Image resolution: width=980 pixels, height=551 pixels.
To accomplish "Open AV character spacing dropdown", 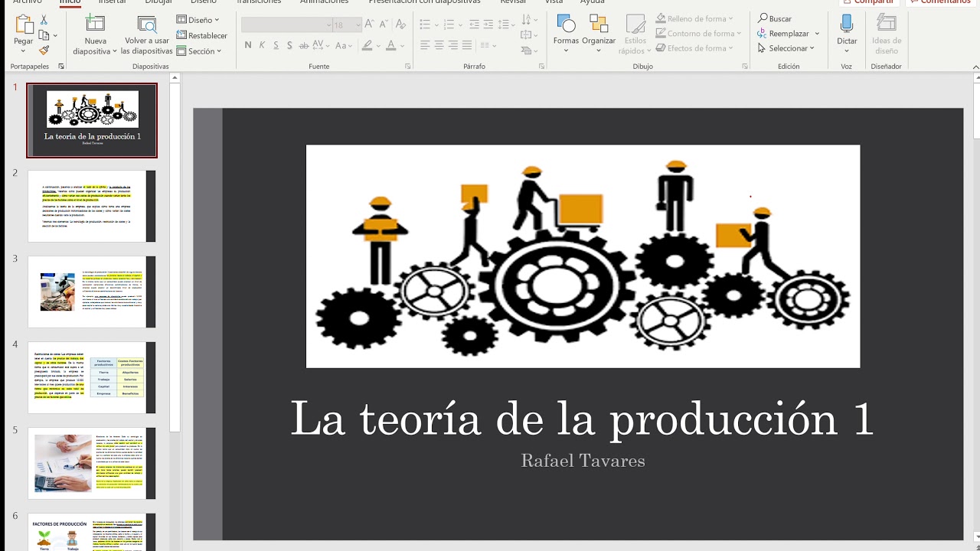I will [x=320, y=46].
